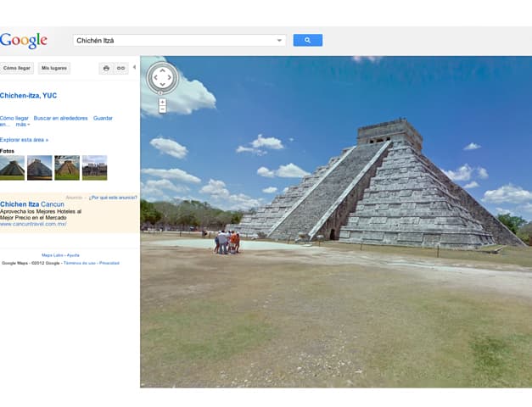This screenshot has width=532, height=407.
Task: Click the 'Mis lugares' button
Action: (x=54, y=68)
